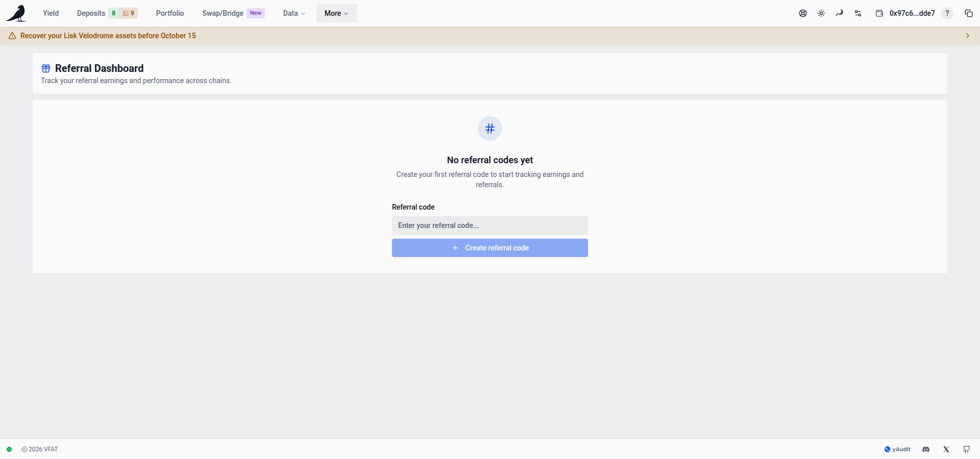Click the "No referral codes yet" heading

(x=490, y=160)
